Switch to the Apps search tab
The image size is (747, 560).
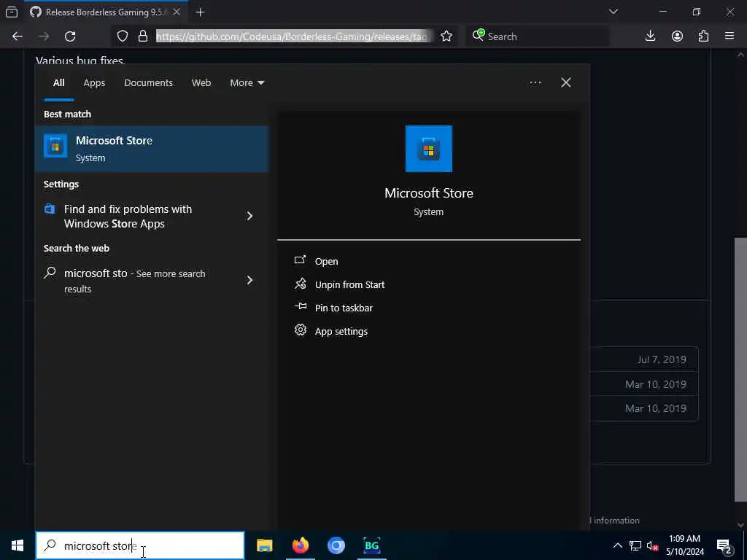click(94, 83)
